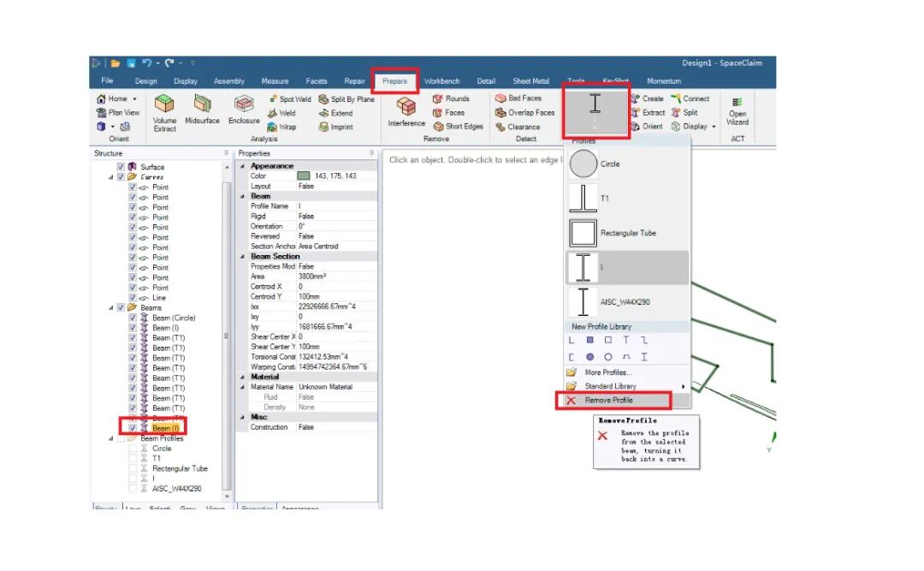Toggle checkbox of highlighted Beam (I)

(133, 428)
